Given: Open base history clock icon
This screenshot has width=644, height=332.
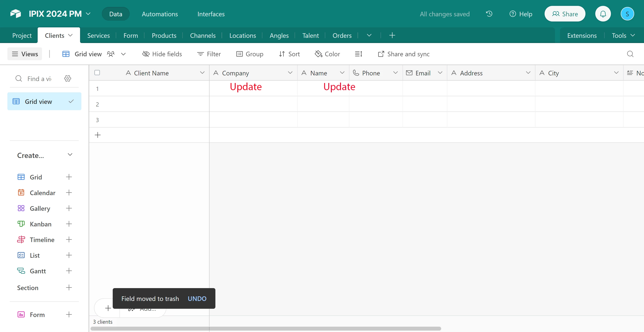Looking at the screenshot, I should pyautogui.click(x=489, y=14).
